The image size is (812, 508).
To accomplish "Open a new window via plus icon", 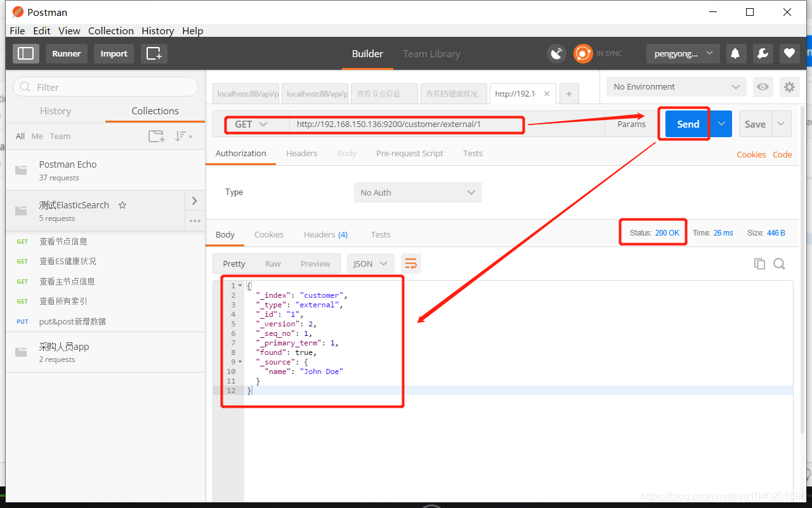I will tap(154, 53).
